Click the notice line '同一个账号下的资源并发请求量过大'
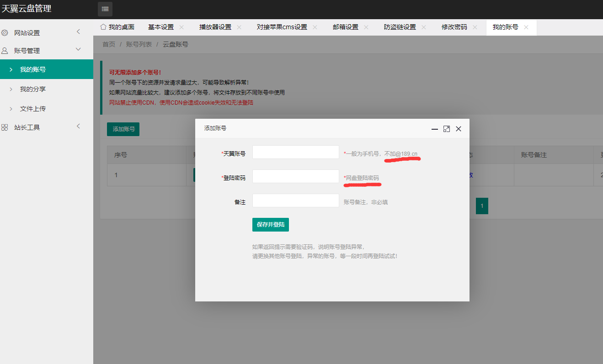 [179, 83]
